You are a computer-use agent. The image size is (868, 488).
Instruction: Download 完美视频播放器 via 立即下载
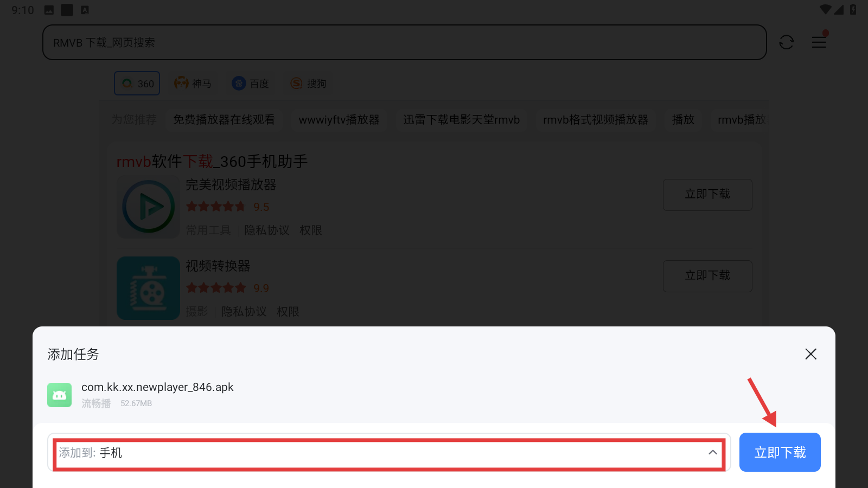[707, 195]
